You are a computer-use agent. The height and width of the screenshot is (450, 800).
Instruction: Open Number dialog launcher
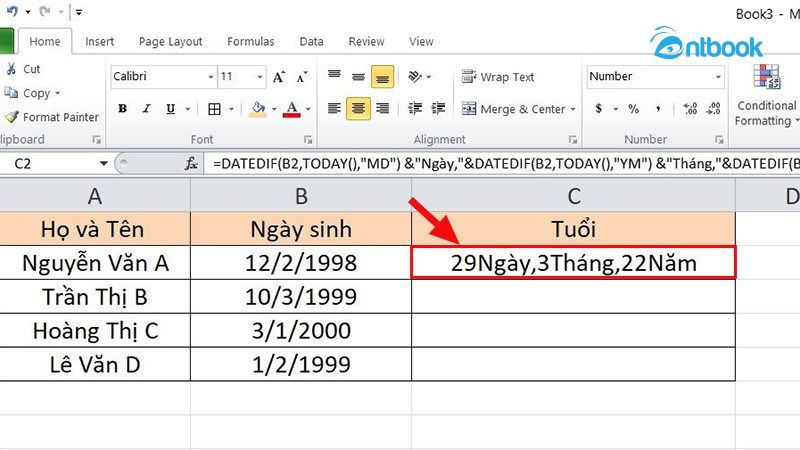click(719, 139)
